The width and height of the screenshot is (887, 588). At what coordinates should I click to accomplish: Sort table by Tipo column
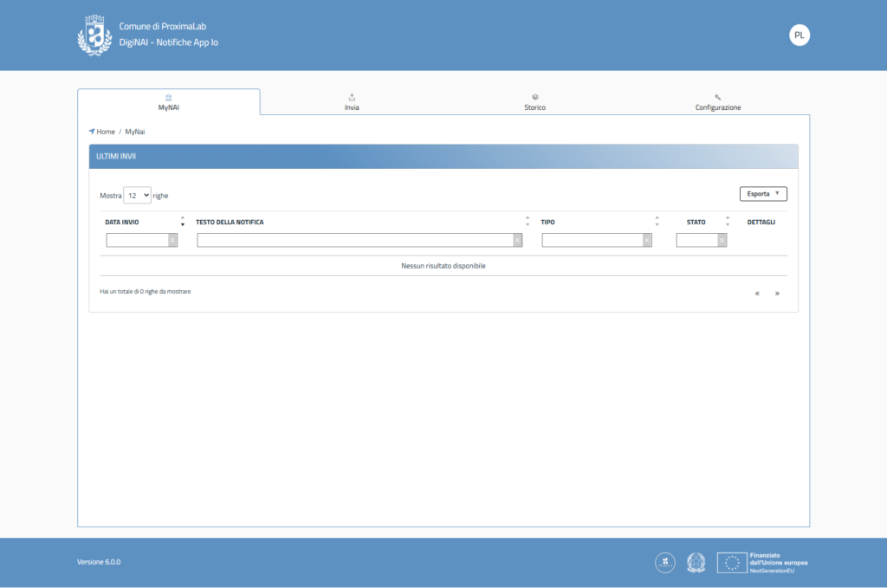coord(657,222)
